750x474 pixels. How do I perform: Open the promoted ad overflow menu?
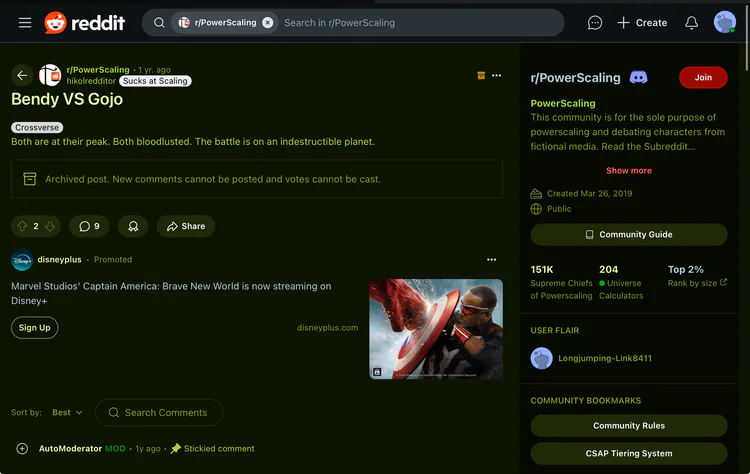point(491,259)
